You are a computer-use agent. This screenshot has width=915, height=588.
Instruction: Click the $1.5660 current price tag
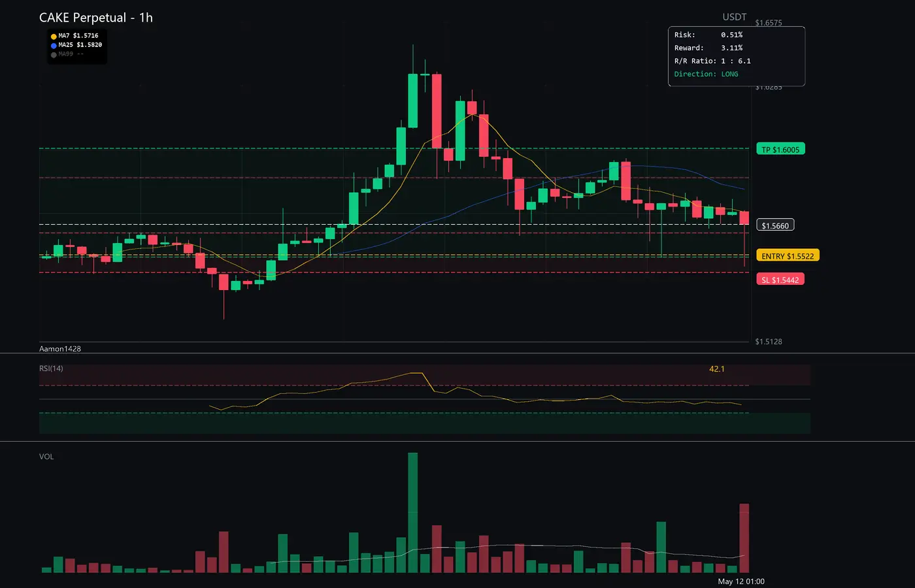click(x=775, y=225)
